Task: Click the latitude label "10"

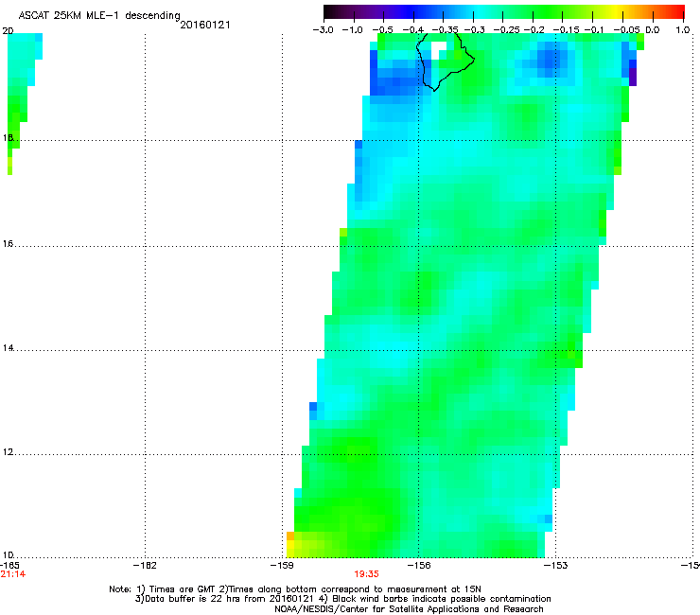Action: tap(8, 554)
